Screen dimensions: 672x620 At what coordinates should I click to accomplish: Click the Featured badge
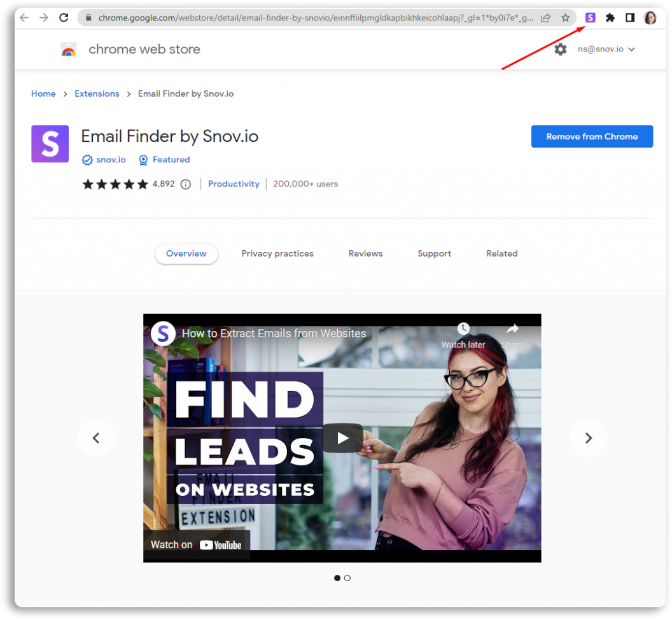[165, 160]
